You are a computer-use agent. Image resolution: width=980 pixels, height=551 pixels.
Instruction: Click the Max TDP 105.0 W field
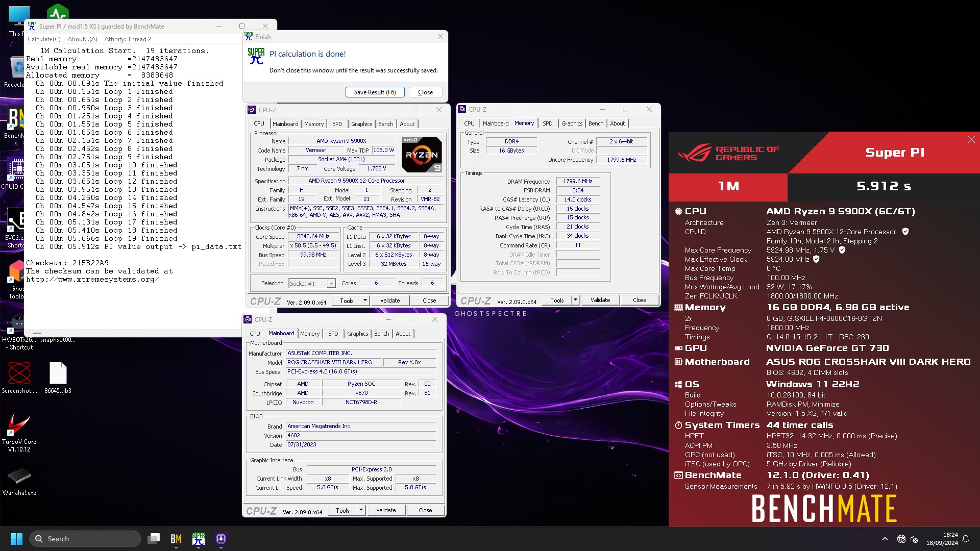[383, 150]
